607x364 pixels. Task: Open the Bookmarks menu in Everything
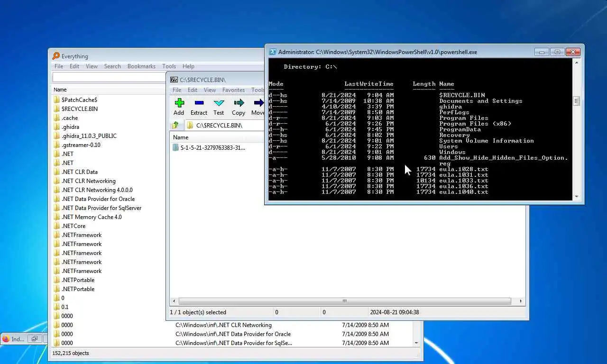[141, 66]
